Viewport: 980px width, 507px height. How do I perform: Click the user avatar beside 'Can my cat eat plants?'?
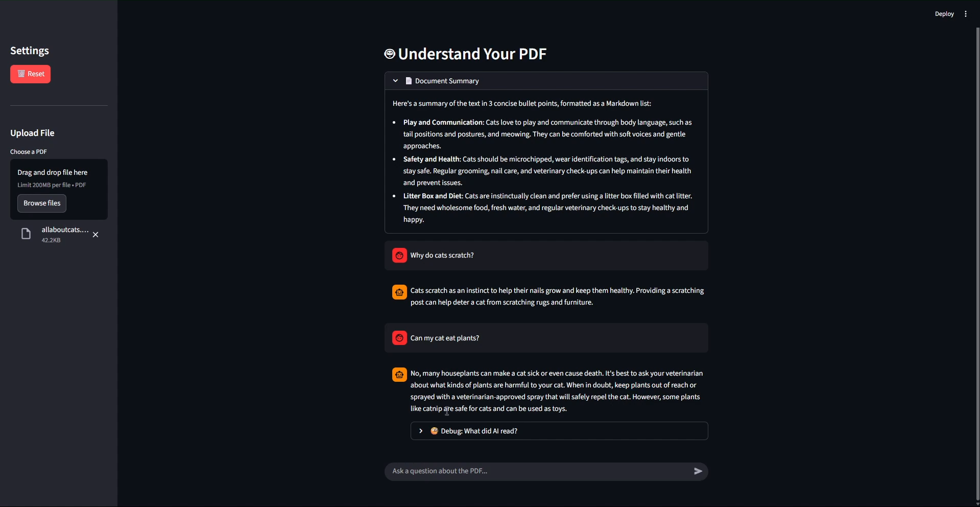pyautogui.click(x=399, y=338)
